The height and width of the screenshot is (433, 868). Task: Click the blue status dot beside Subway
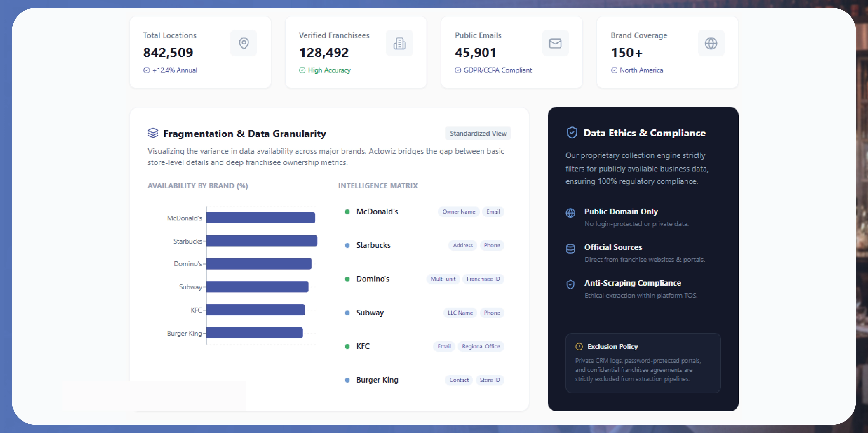tap(347, 313)
